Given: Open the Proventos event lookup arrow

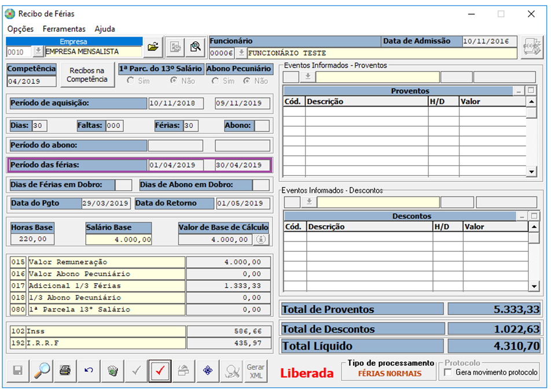Looking at the screenshot, I should coord(308,76).
